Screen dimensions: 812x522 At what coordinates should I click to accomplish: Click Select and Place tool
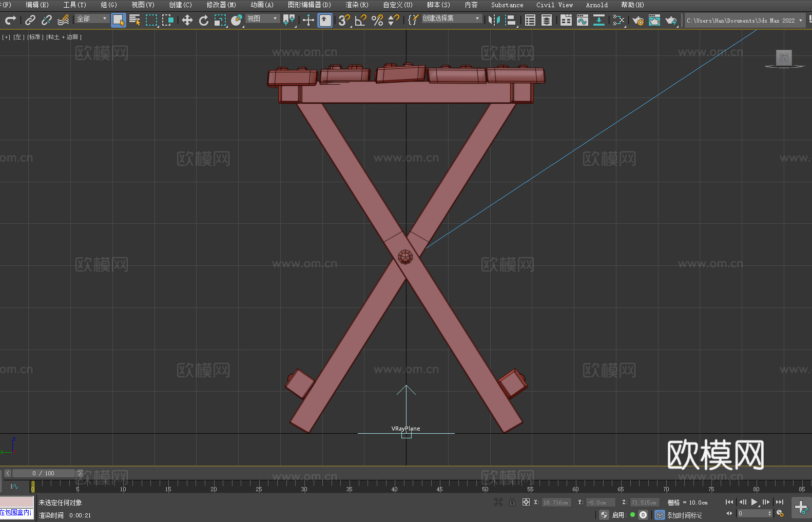237,20
